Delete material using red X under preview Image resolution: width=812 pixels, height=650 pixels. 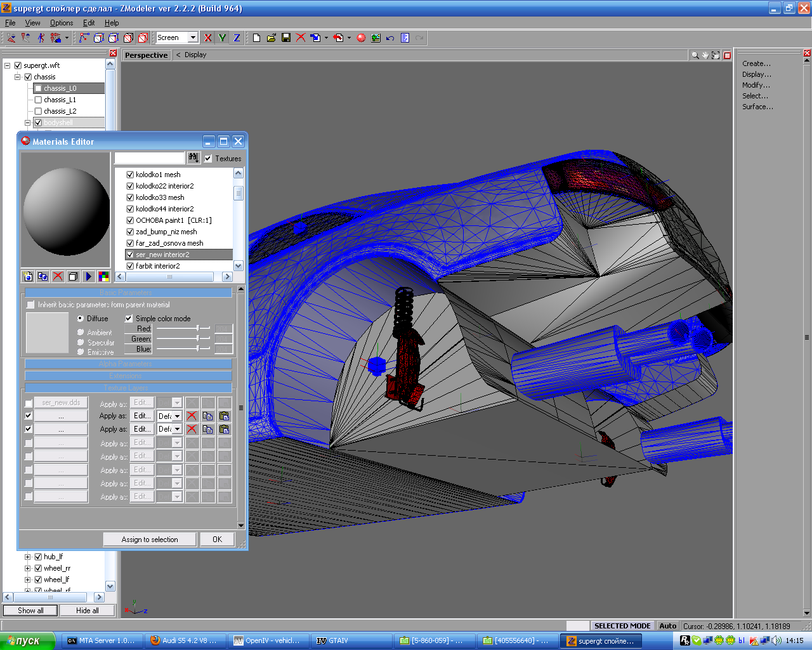tap(58, 276)
